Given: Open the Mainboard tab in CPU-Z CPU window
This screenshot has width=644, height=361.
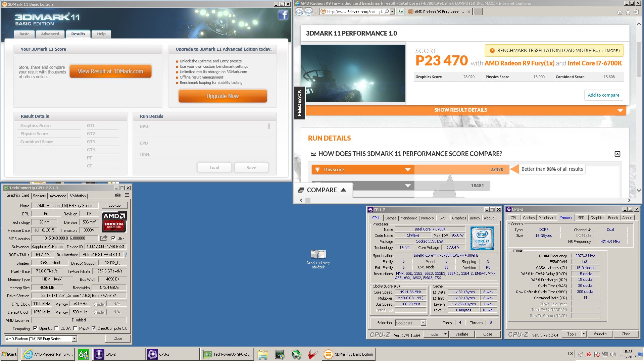Looking at the screenshot, I should pos(409,218).
